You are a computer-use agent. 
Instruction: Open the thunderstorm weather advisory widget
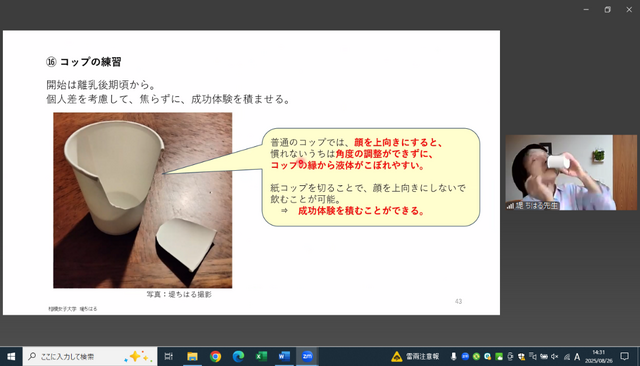click(415, 356)
